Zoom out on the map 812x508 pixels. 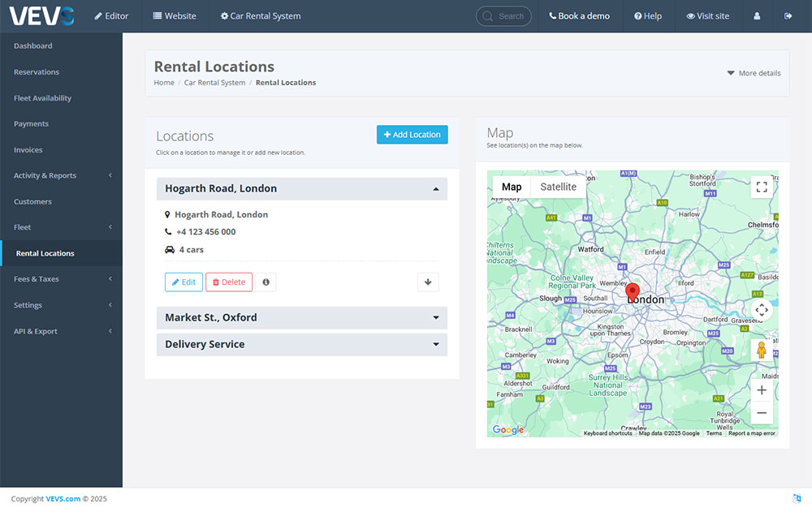[761, 413]
